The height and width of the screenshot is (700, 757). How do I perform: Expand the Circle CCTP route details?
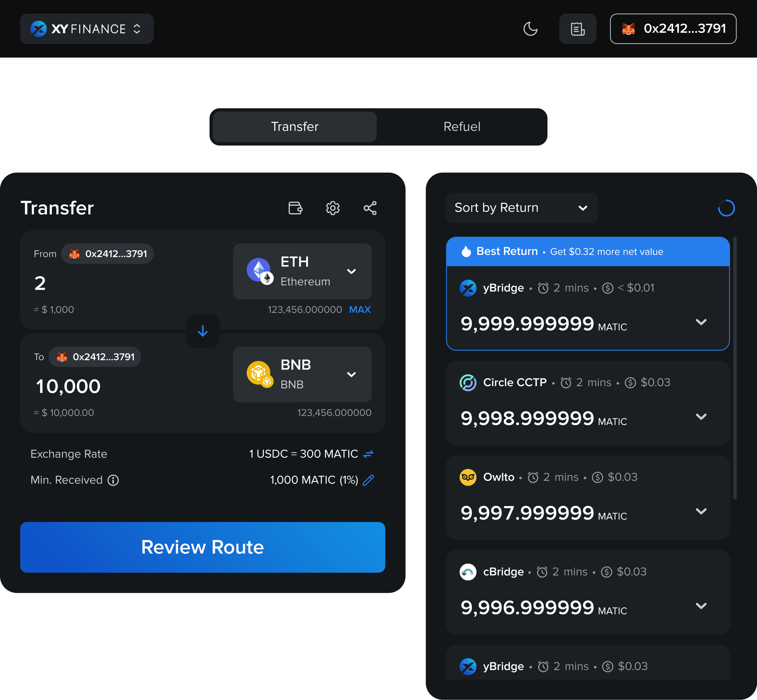[701, 417]
